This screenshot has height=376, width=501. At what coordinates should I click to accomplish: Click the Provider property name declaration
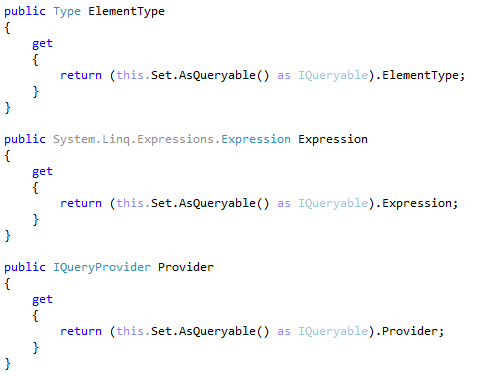[x=186, y=267]
